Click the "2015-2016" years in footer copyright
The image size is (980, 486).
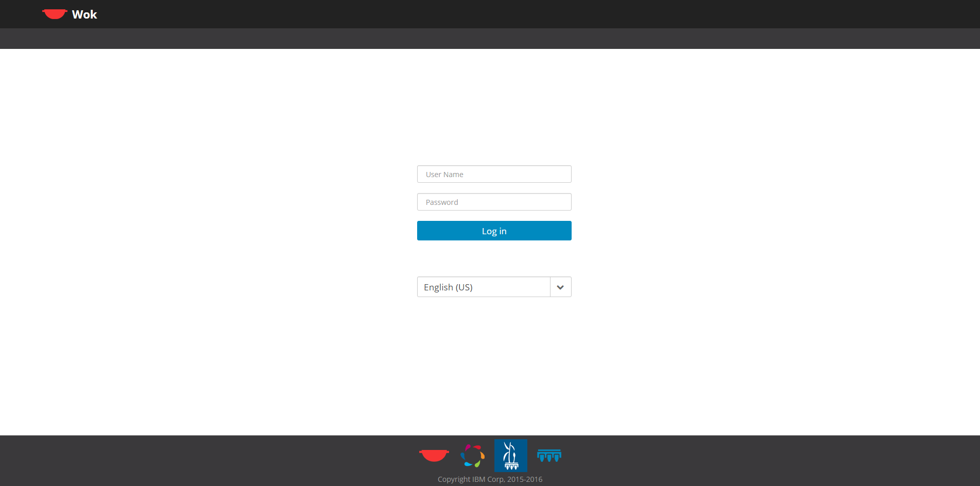pos(525,479)
